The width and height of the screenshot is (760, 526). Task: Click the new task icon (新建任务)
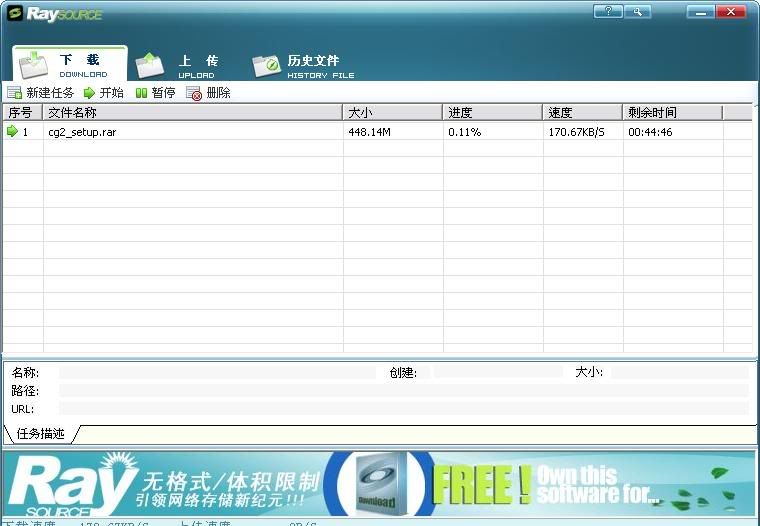tap(14, 93)
